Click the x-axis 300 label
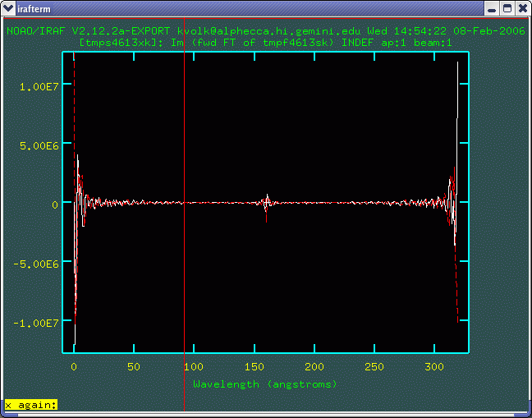Image resolution: width=532 pixels, height=418 pixels. coord(434,367)
